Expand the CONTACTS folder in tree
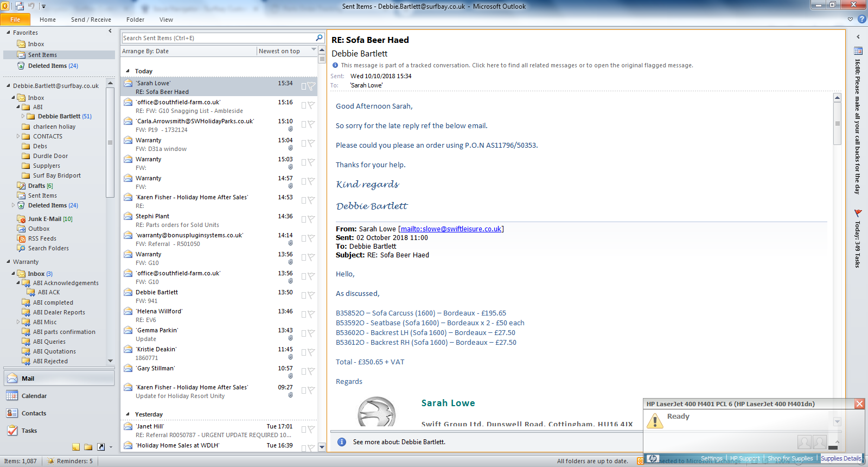868x467 pixels. [x=18, y=136]
